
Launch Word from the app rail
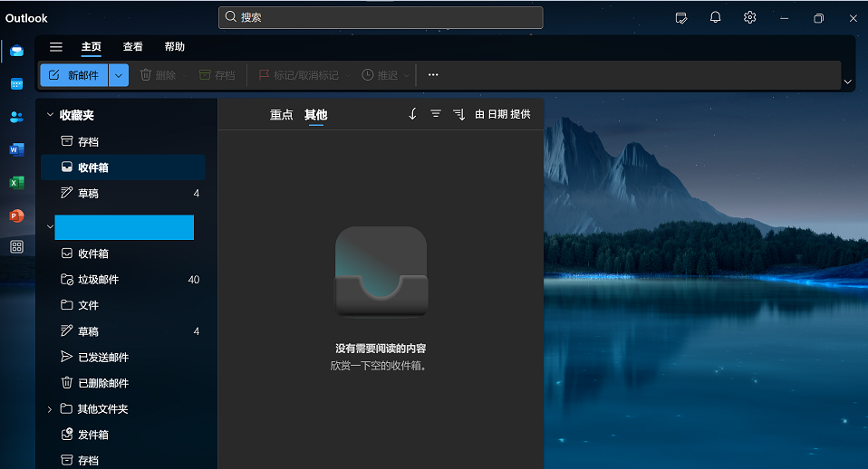tap(16, 149)
